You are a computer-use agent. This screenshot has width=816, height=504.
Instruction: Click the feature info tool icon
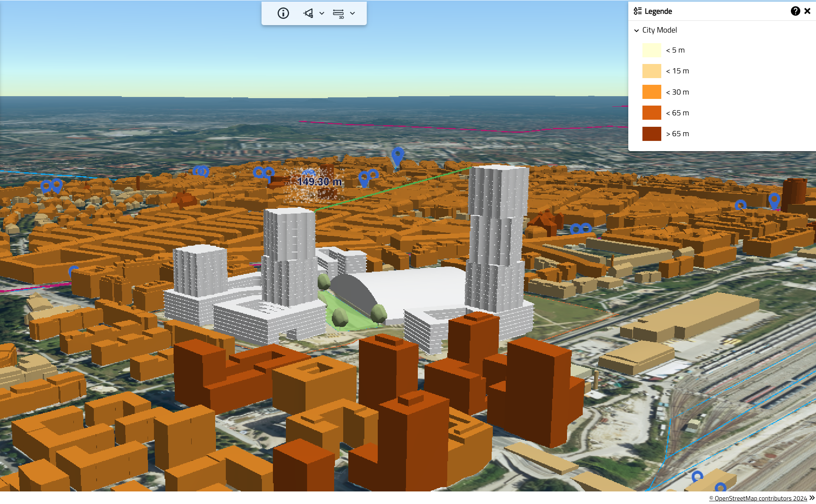[283, 13]
